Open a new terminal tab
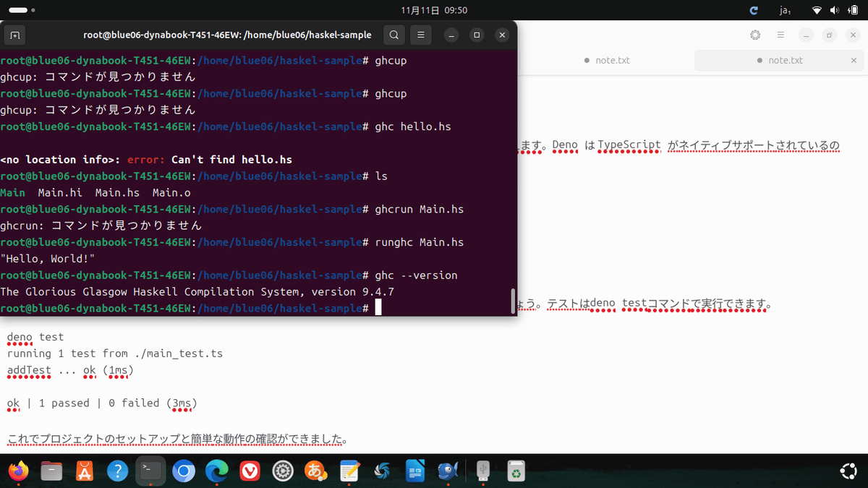 pos(14,35)
